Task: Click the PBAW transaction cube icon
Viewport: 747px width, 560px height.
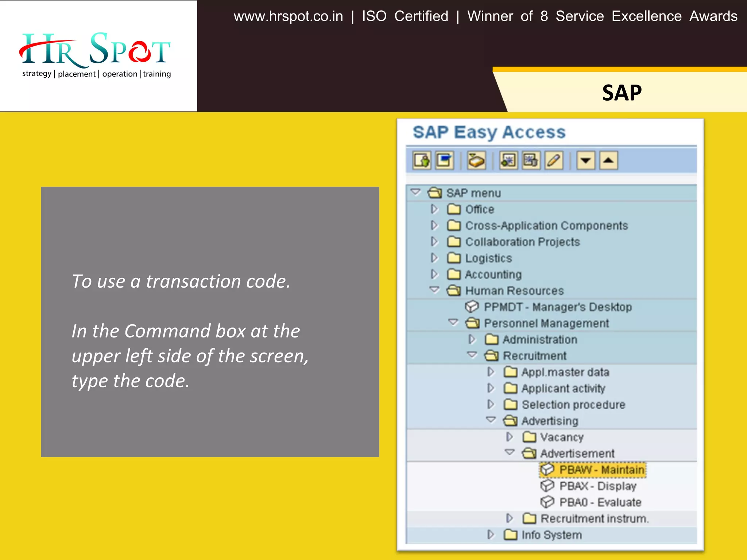Action: 547,469
